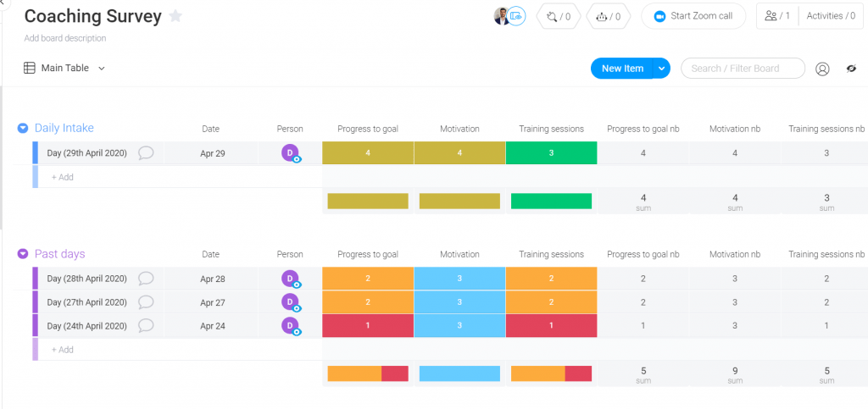This screenshot has height=409, width=868.
Task: Change Motivation status for Apr 27 row
Action: (x=459, y=302)
